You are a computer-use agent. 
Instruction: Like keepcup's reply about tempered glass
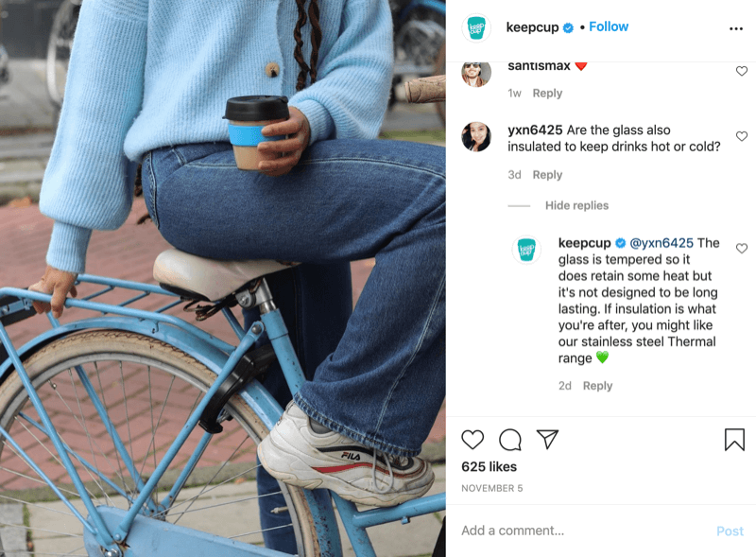coord(742,249)
